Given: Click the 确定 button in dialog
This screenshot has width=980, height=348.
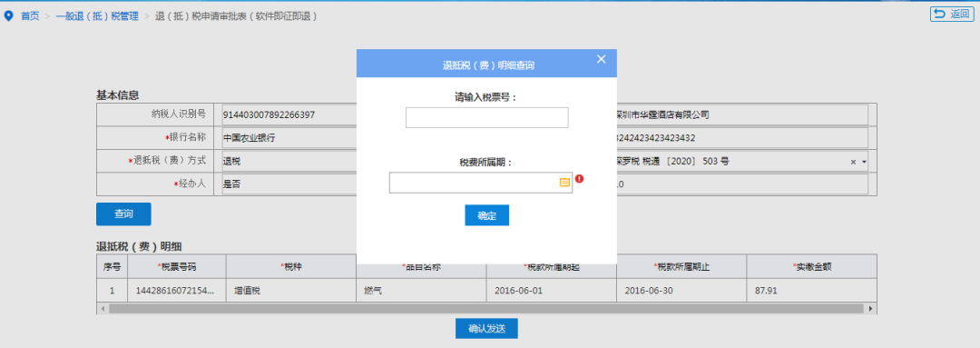Looking at the screenshot, I should click(x=487, y=215).
